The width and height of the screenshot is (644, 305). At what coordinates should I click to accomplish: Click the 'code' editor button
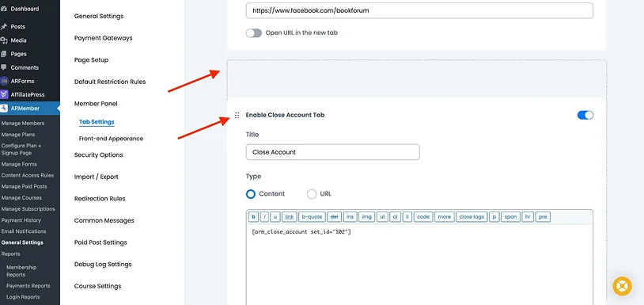(x=423, y=216)
